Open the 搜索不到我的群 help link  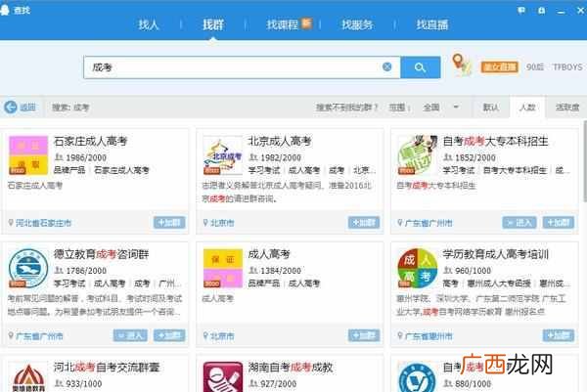[x=346, y=108]
